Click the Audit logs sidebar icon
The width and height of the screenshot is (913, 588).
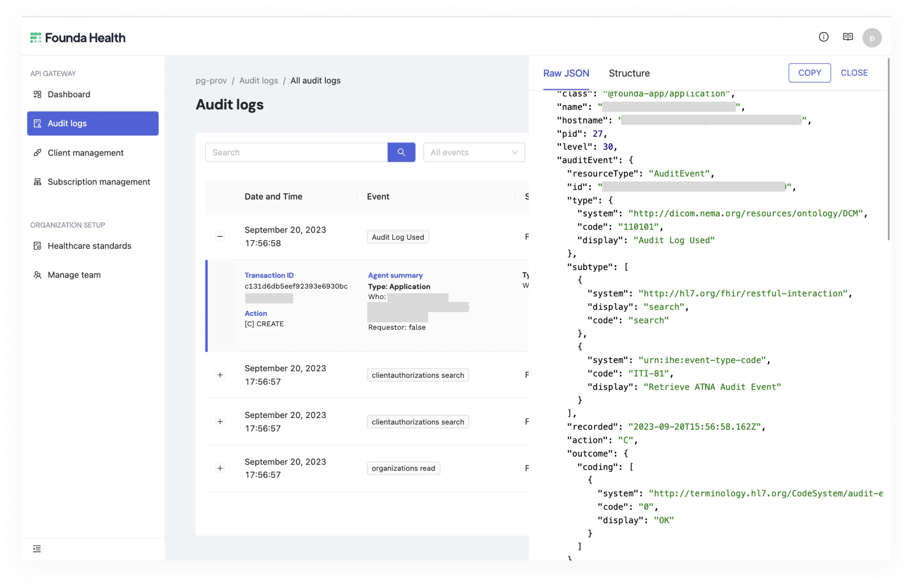[37, 123]
